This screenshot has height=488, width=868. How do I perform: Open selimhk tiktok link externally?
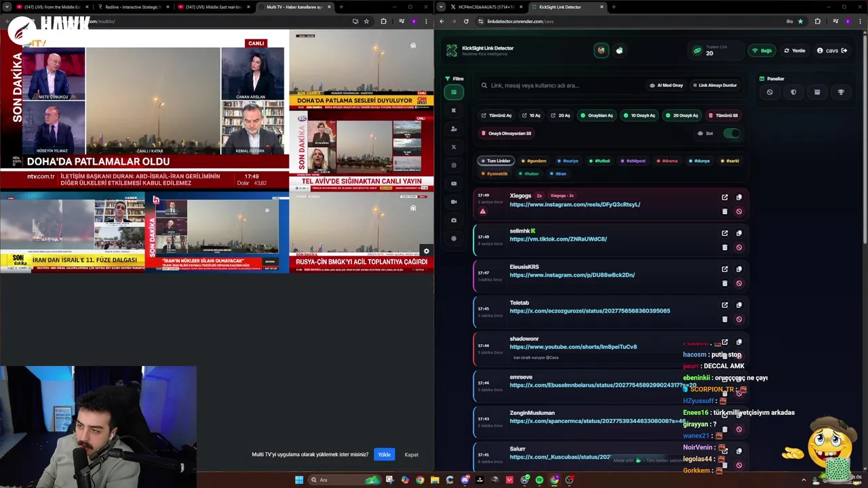coord(724,233)
